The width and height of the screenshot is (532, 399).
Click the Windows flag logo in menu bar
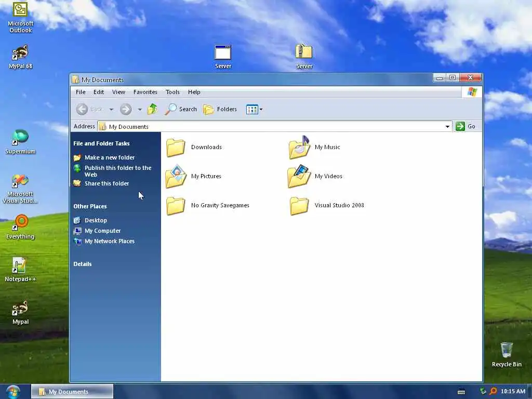point(472,92)
